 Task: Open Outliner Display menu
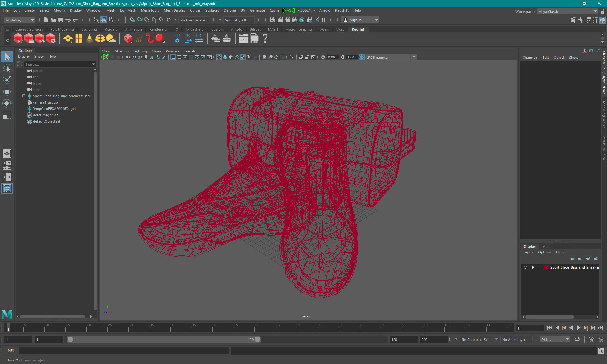click(24, 56)
